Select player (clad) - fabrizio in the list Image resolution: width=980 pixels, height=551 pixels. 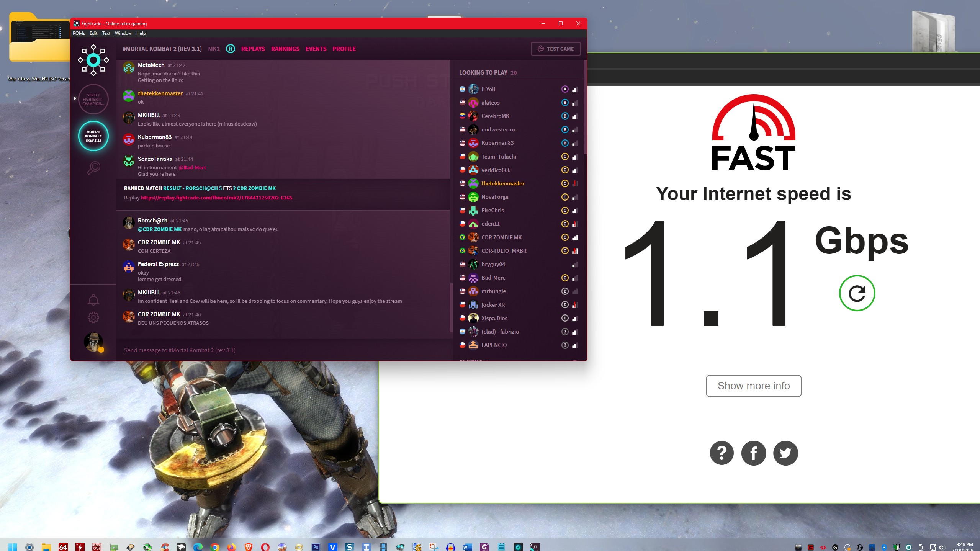tap(519, 332)
